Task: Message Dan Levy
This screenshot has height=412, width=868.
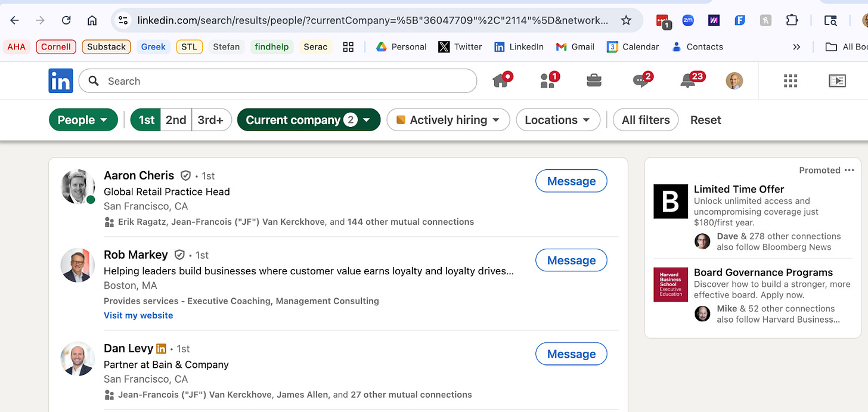Action: pos(571,354)
